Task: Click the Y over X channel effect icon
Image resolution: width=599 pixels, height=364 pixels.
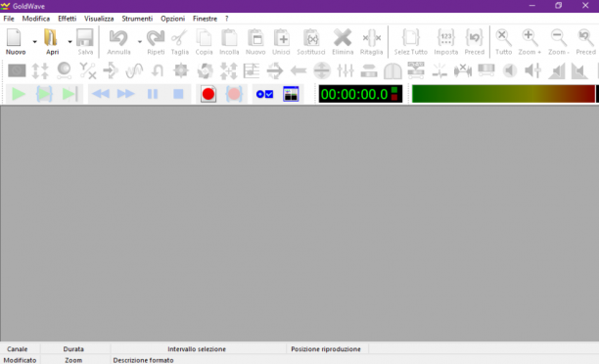Action: click(x=87, y=70)
